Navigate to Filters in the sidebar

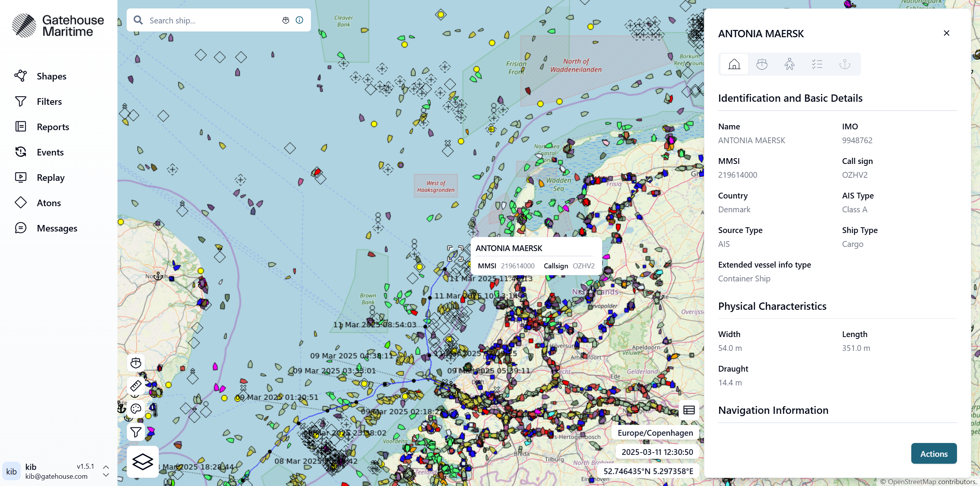(50, 101)
